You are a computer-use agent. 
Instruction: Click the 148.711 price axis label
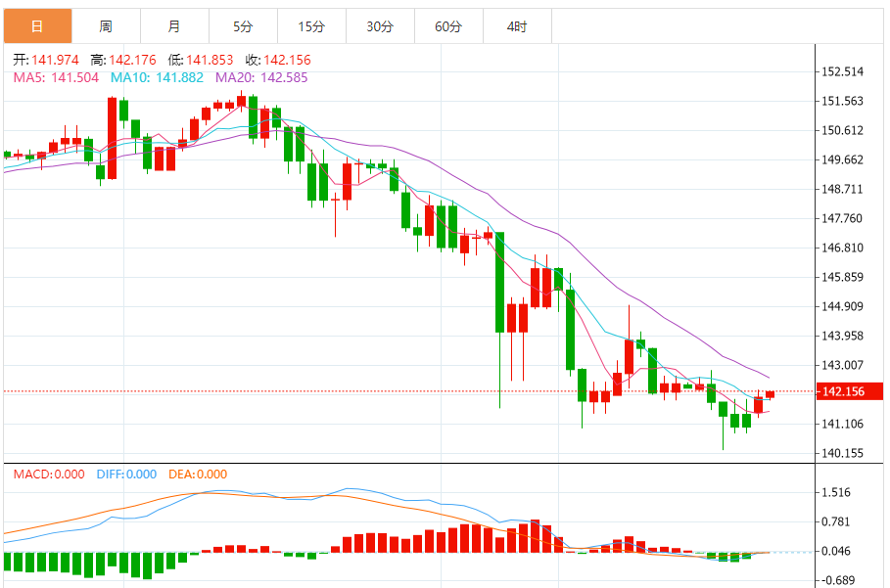click(x=842, y=190)
